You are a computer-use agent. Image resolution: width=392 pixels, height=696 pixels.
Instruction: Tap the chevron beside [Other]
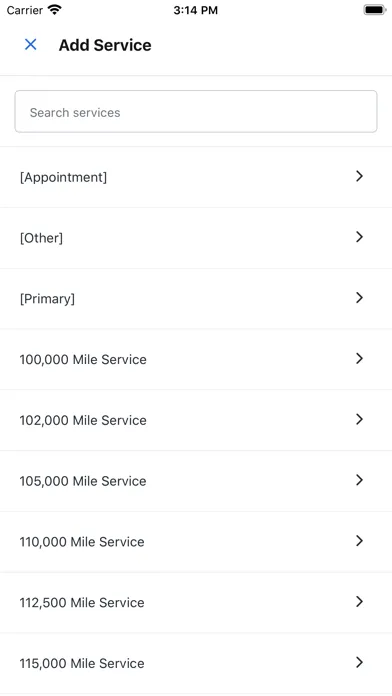[x=360, y=237]
